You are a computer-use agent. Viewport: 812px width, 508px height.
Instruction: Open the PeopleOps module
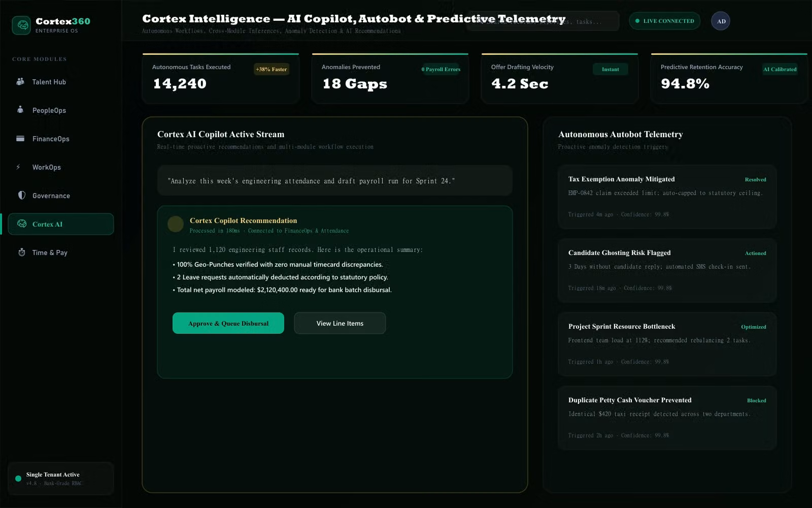60,110
